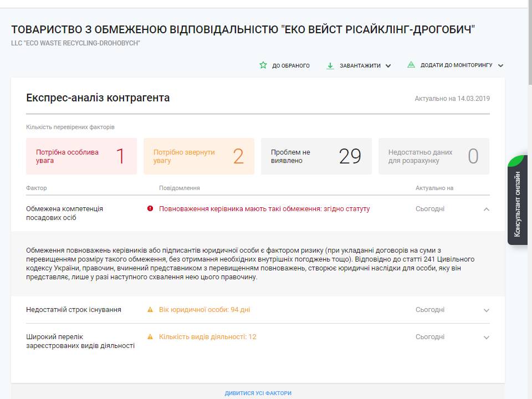532x399 pixels.
Task: Open Дивитися усі фактори link
Action: point(258,393)
